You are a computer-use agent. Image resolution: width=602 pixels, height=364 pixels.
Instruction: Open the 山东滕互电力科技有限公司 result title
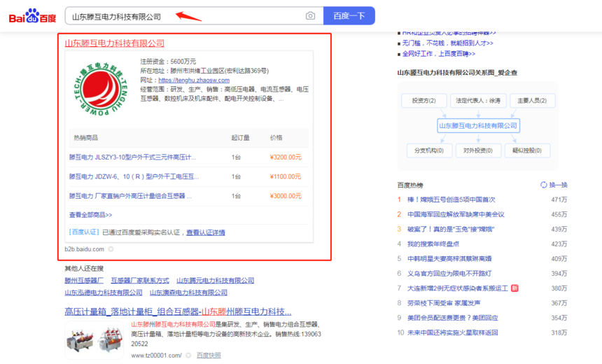pos(114,43)
